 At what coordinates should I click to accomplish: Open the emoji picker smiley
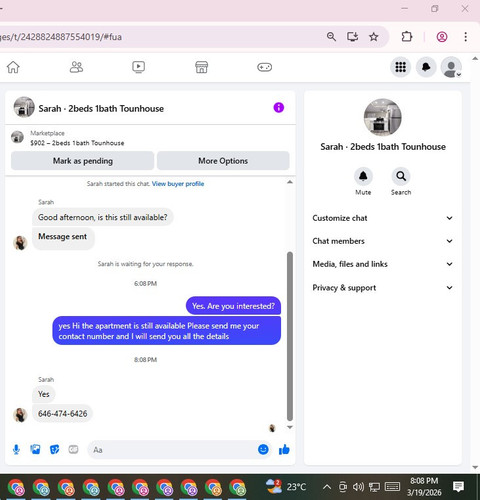pos(263,449)
